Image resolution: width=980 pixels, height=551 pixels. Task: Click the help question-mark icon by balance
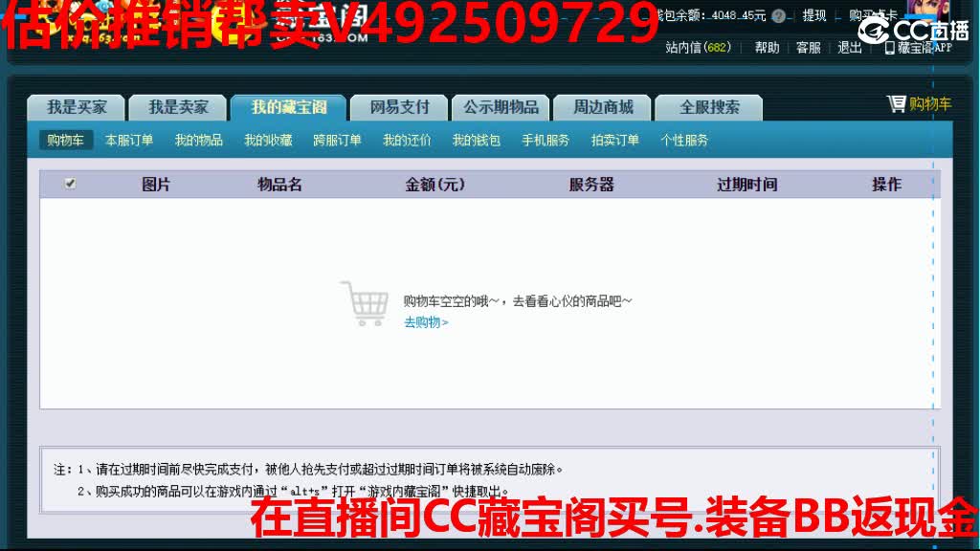[x=779, y=16]
